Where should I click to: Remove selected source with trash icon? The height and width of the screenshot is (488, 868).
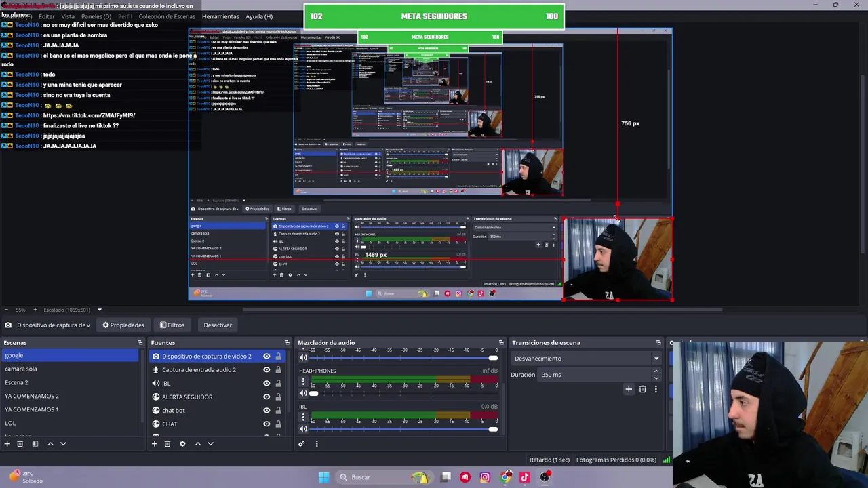[x=167, y=443]
